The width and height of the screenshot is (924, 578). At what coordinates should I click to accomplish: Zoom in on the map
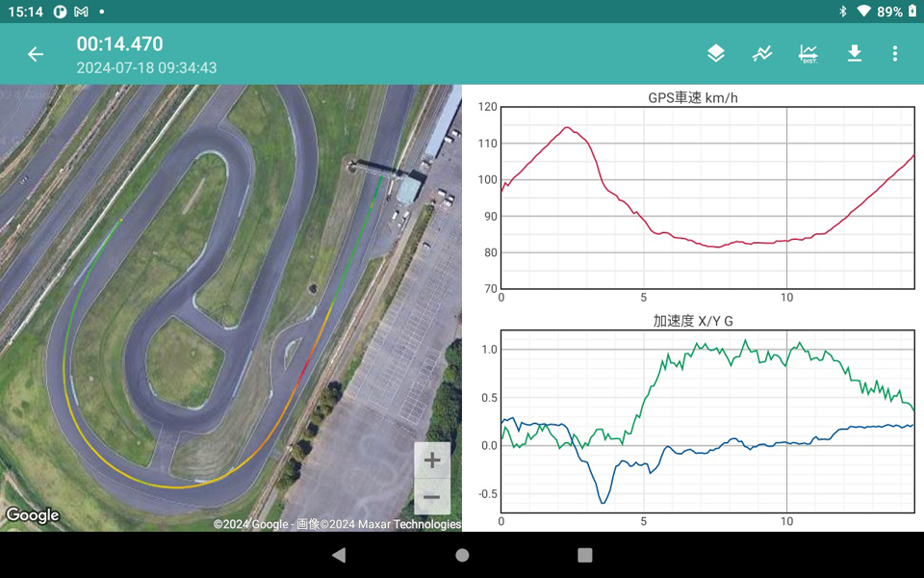click(432, 460)
